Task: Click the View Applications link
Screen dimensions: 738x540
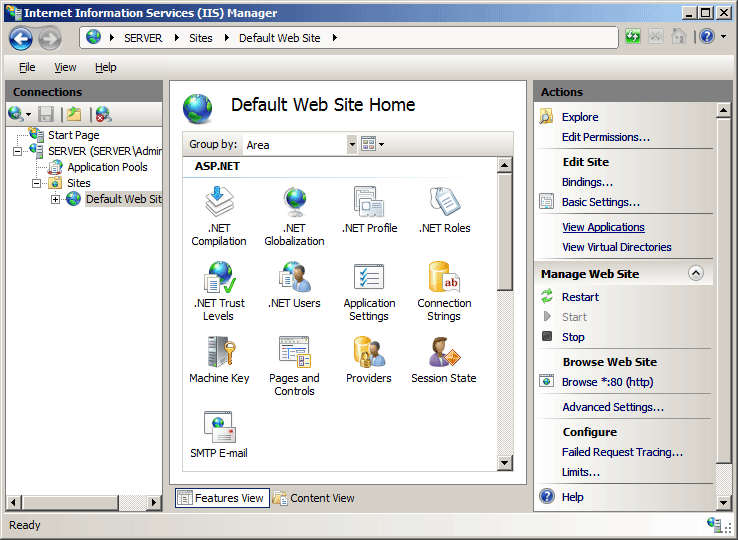Action: pyautogui.click(x=603, y=227)
